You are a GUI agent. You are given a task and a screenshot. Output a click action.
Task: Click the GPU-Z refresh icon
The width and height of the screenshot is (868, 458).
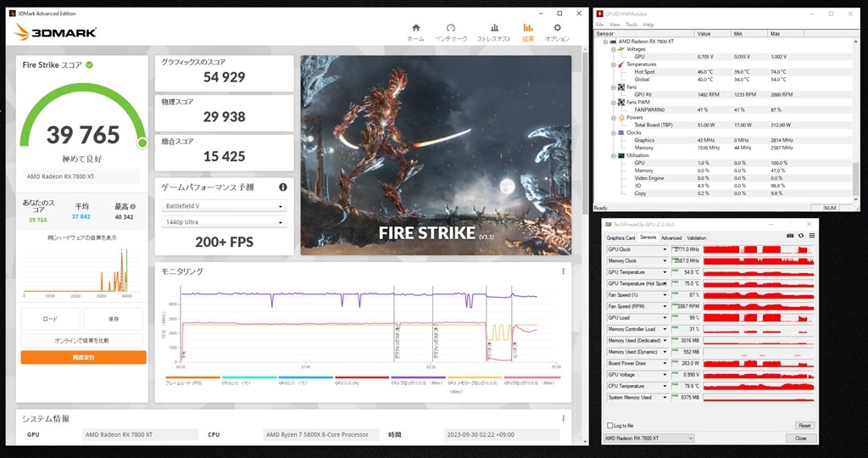pos(800,236)
